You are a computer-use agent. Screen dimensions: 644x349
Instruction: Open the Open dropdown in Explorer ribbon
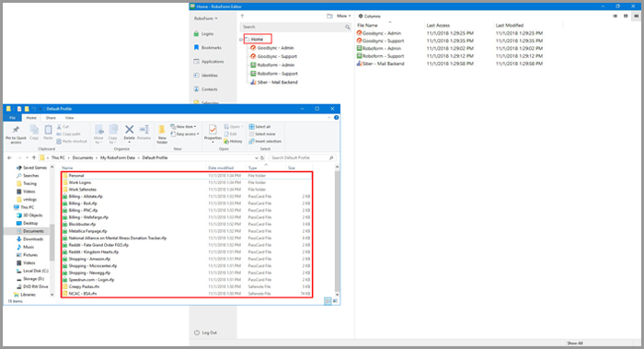234,126
